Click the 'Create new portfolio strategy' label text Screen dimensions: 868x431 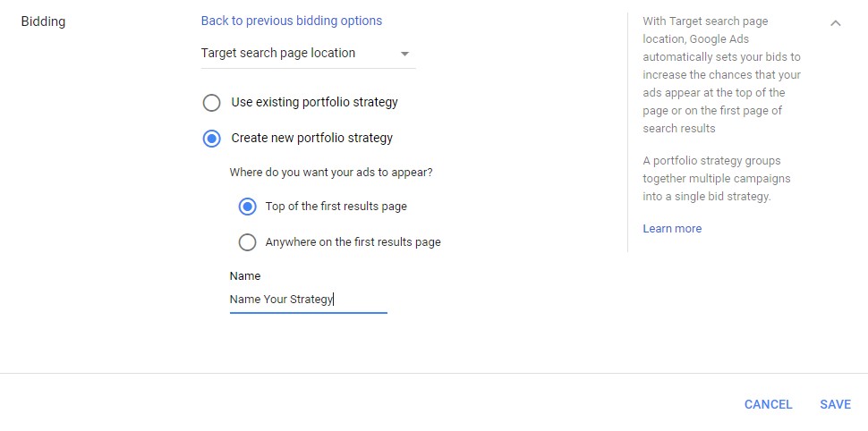pyautogui.click(x=311, y=139)
